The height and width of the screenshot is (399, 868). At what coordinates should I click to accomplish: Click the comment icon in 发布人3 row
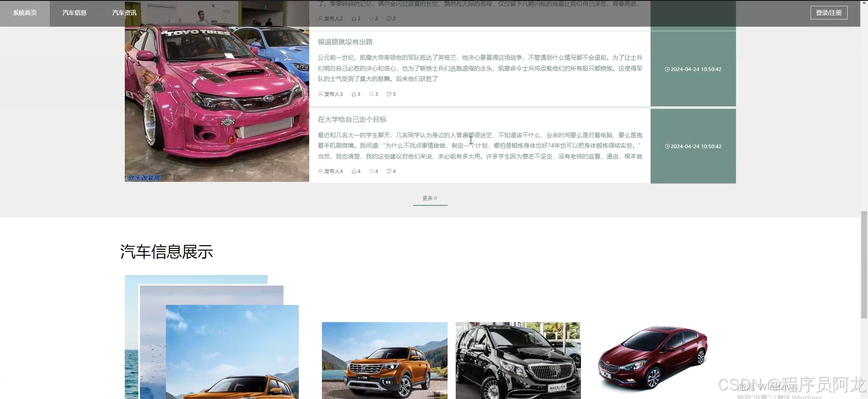point(389,94)
